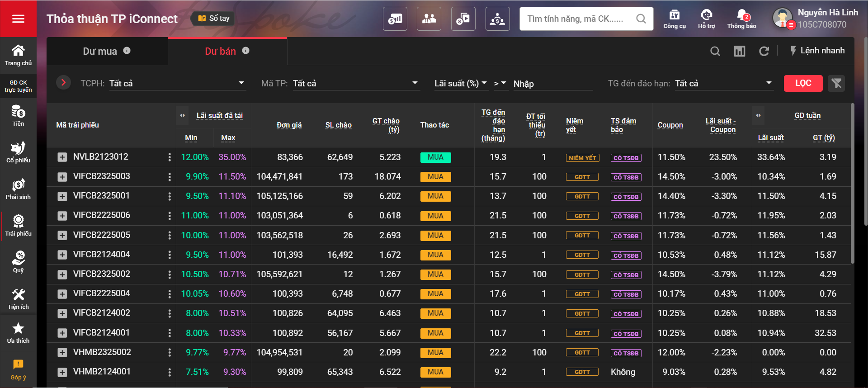Open the TCPH dropdown

(177, 83)
